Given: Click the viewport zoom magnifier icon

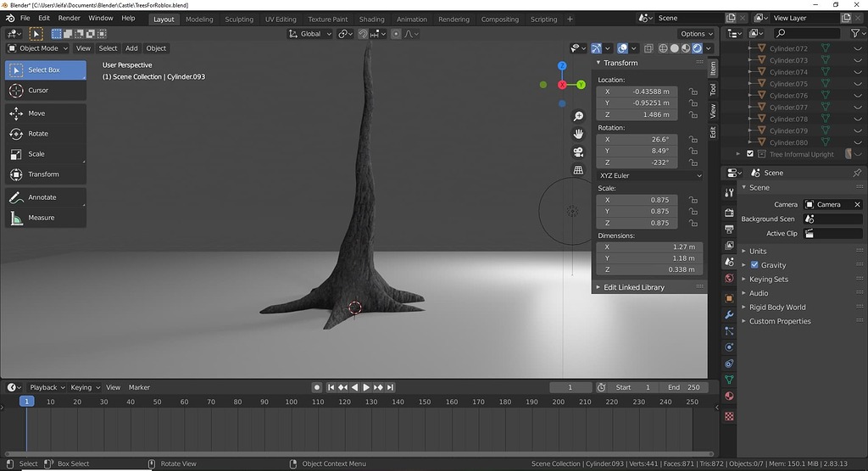Looking at the screenshot, I should (x=578, y=116).
